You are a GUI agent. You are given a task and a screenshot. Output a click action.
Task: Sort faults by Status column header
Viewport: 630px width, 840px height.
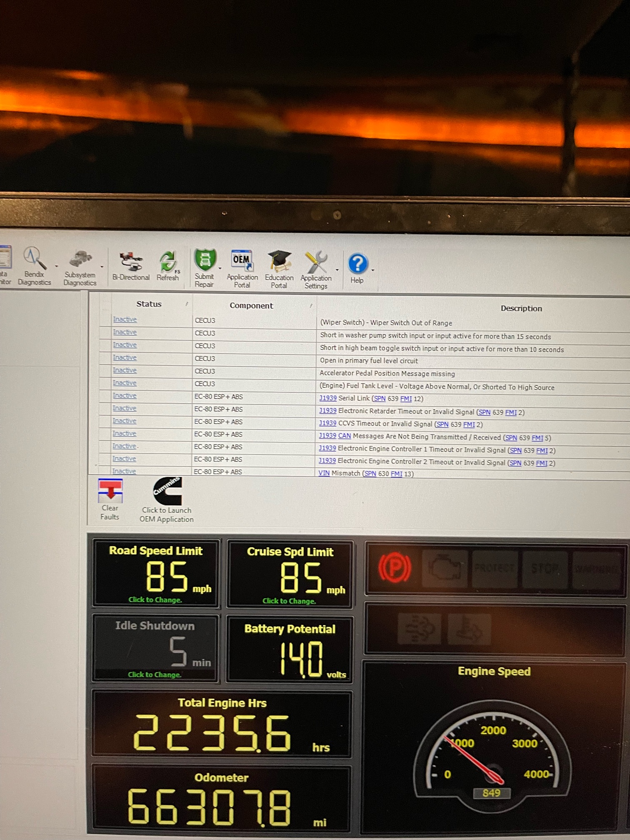click(x=149, y=304)
